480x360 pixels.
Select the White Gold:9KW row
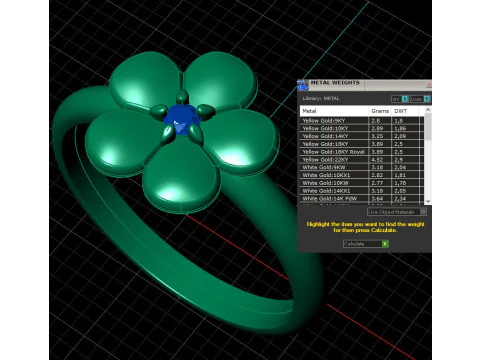[x=362, y=167]
